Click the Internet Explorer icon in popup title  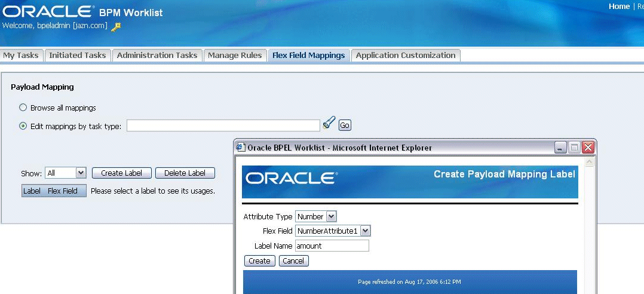(x=241, y=148)
